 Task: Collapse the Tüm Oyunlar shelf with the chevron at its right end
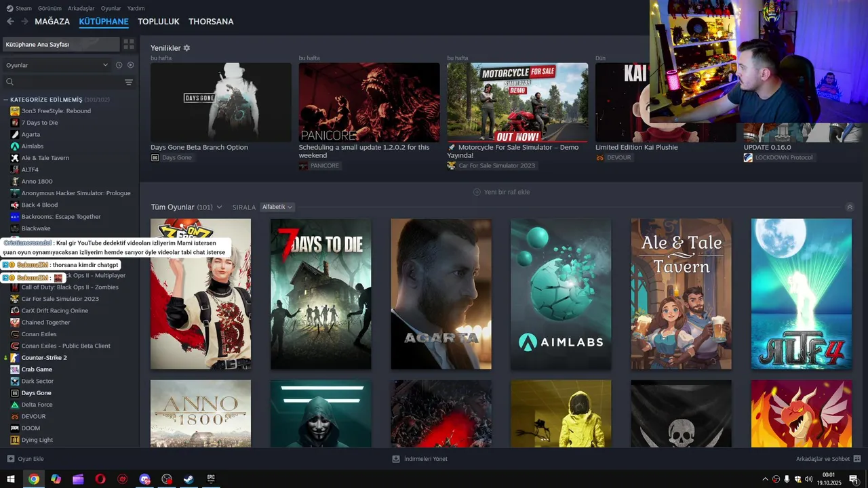(x=850, y=207)
